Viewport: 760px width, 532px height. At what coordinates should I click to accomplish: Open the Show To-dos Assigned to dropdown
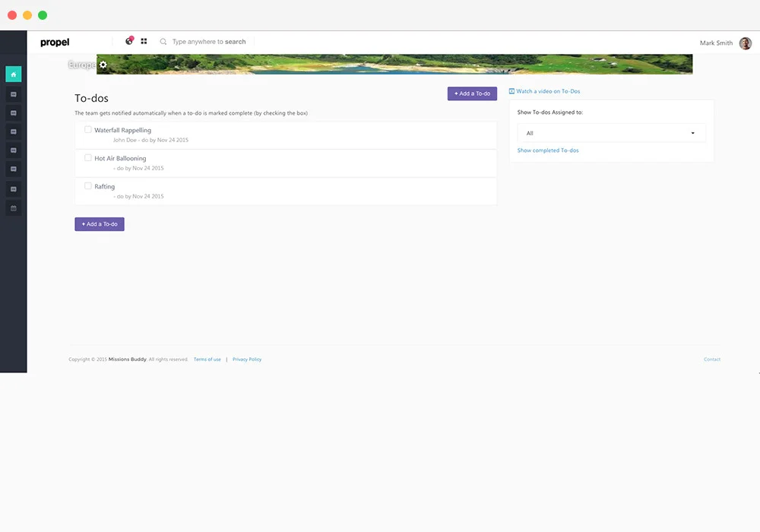[610, 132]
